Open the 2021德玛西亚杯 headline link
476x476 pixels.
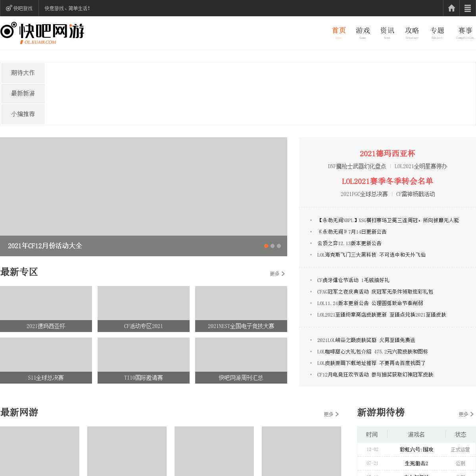[x=387, y=154]
